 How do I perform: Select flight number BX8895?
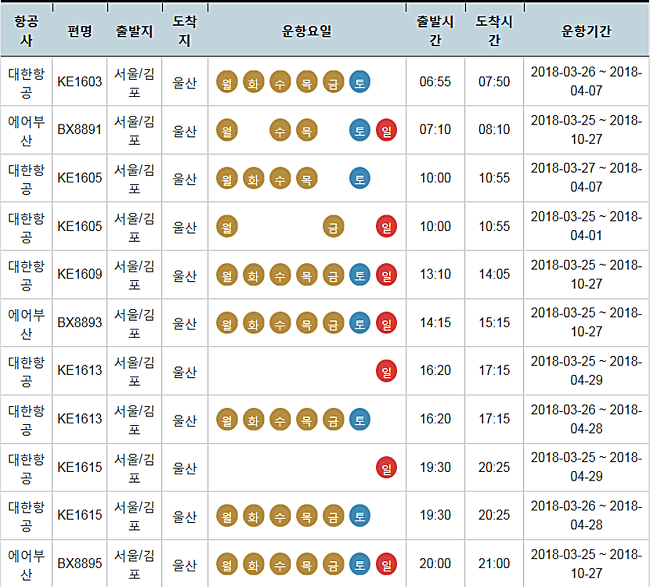pyautogui.click(x=80, y=564)
